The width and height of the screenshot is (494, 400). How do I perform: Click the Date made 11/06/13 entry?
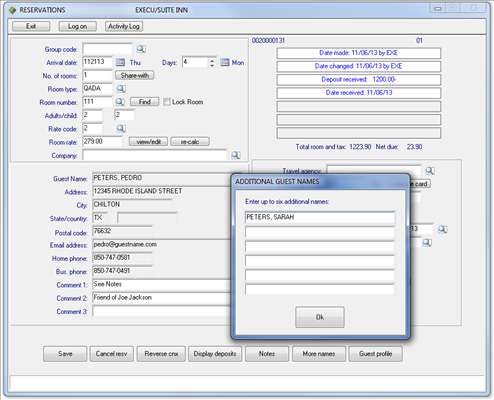359,53
